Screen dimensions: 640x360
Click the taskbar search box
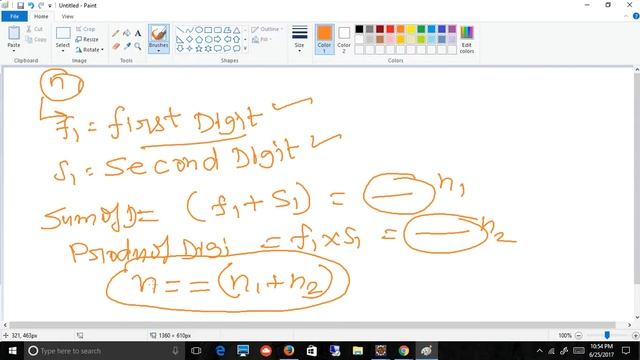[104, 351]
